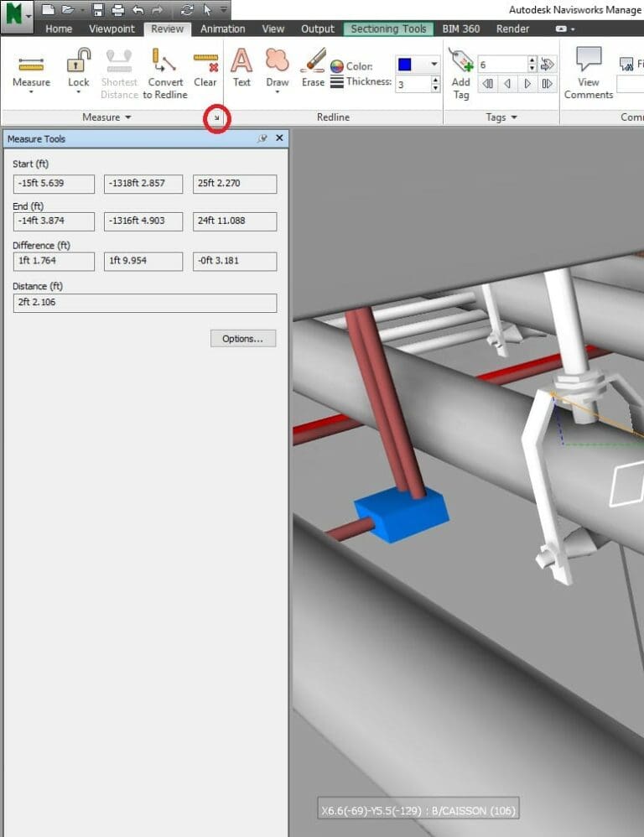Select the redline Text tool

point(241,68)
